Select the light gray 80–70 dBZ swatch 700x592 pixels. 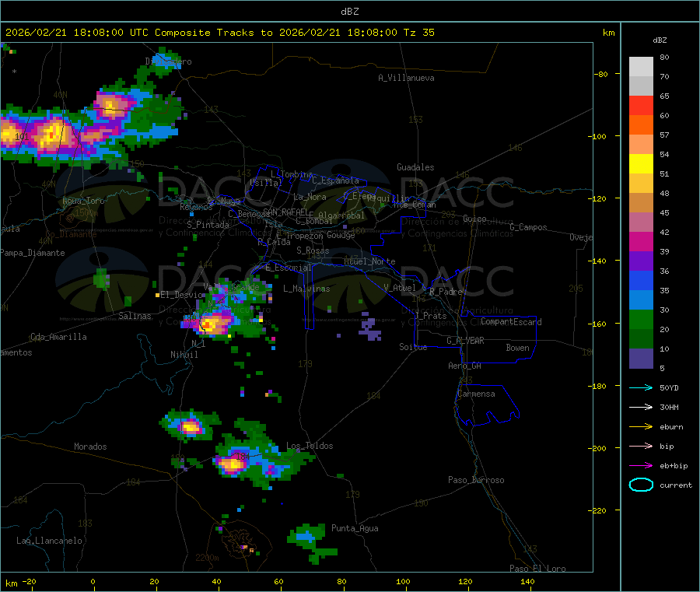pyautogui.click(x=641, y=67)
